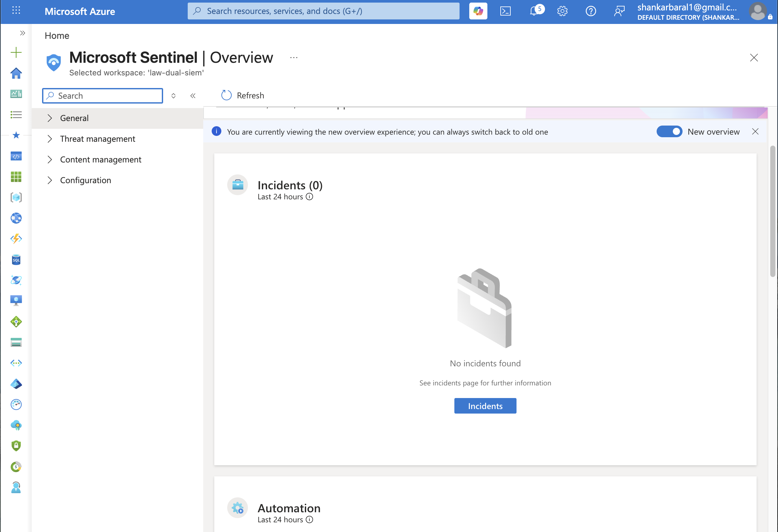Click the Sentinel shield logo icon
778x532 pixels.
pos(54,62)
